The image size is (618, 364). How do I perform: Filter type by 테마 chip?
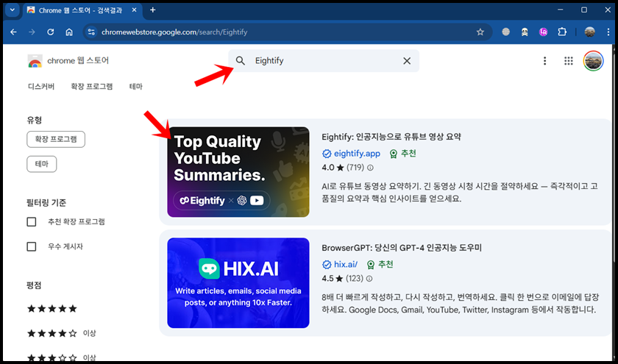point(42,164)
